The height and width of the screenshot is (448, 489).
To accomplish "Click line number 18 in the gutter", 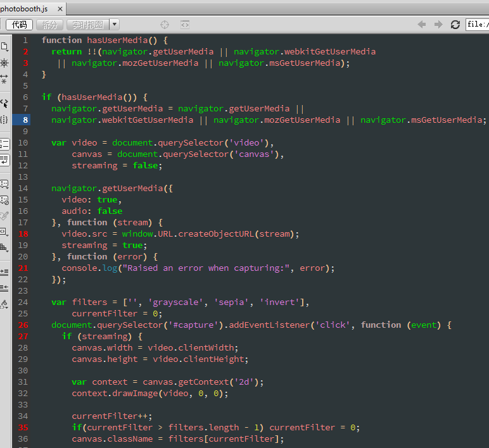I will [x=23, y=233].
